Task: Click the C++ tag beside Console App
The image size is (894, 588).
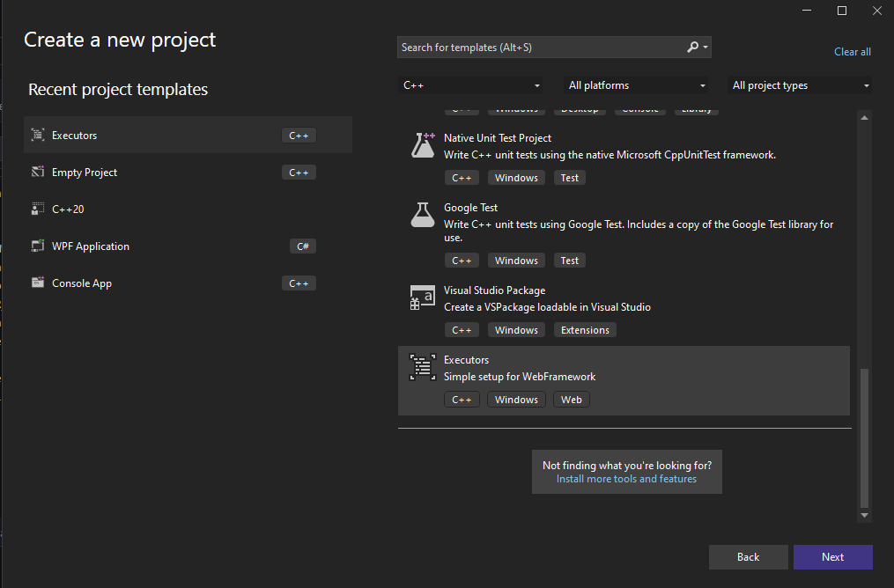Action: click(x=299, y=283)
